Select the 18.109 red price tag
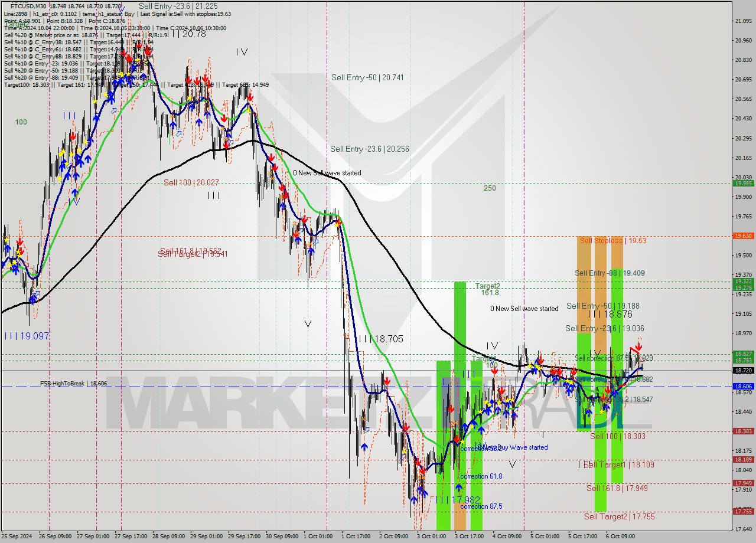Screen dimensions: 756x543 tap(743, 459)
